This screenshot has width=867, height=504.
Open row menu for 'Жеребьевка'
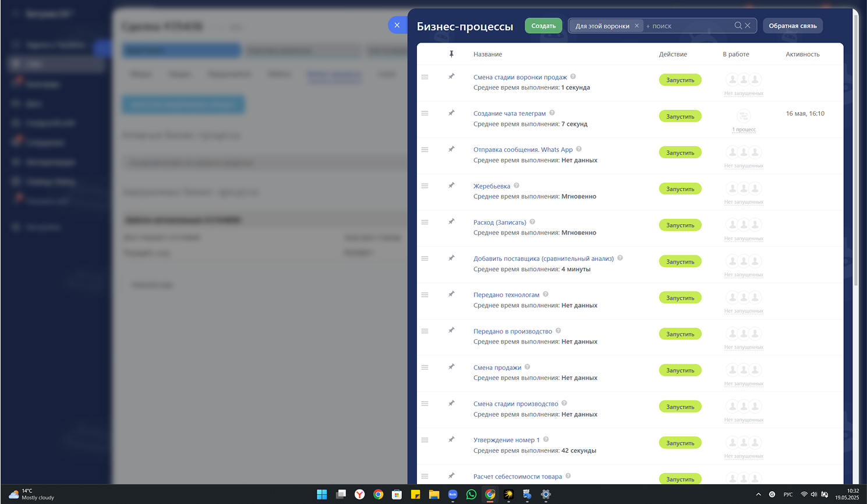425,186
